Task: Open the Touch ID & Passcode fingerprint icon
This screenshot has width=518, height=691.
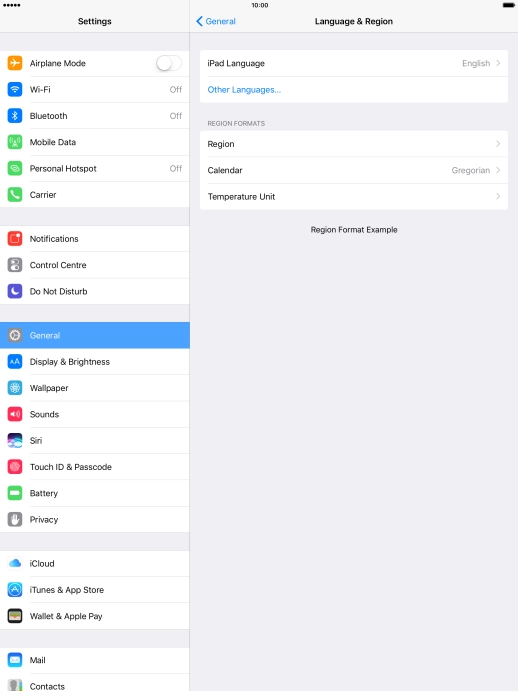Action: tap(15, 467)
